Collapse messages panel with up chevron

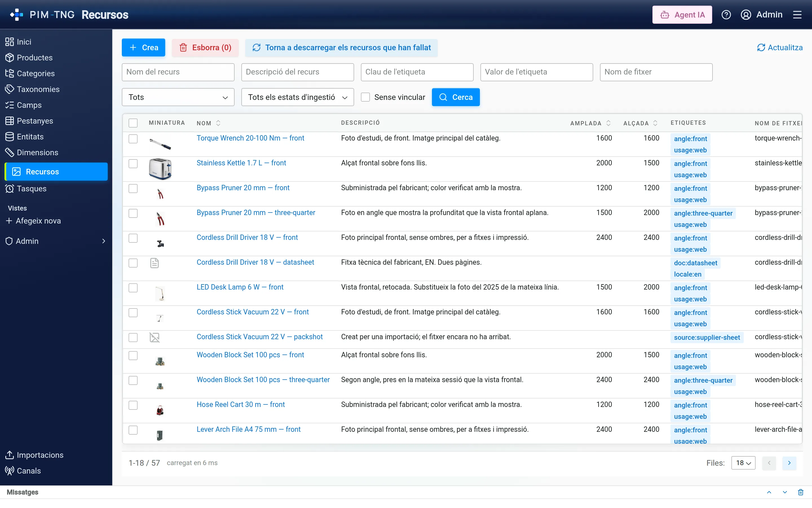[769, 492]
